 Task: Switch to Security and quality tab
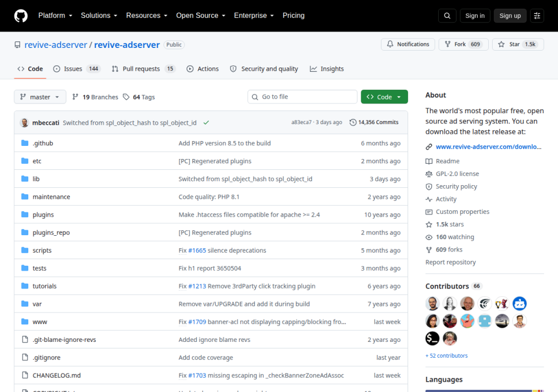coord(264,69)
